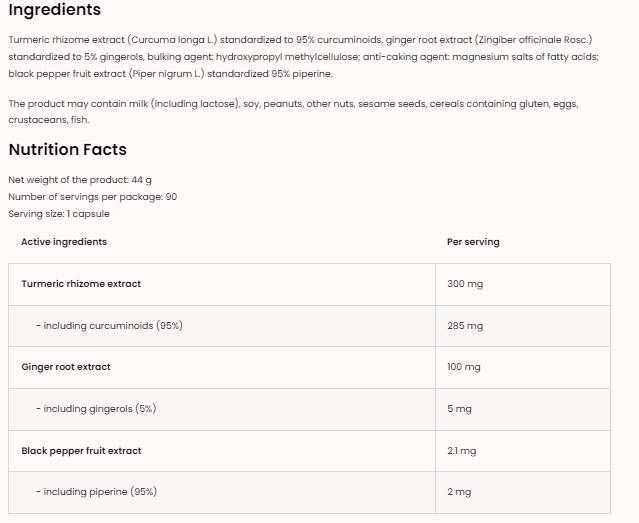Click the Ingredients heading
639x523 pixels.
[55, 10]
